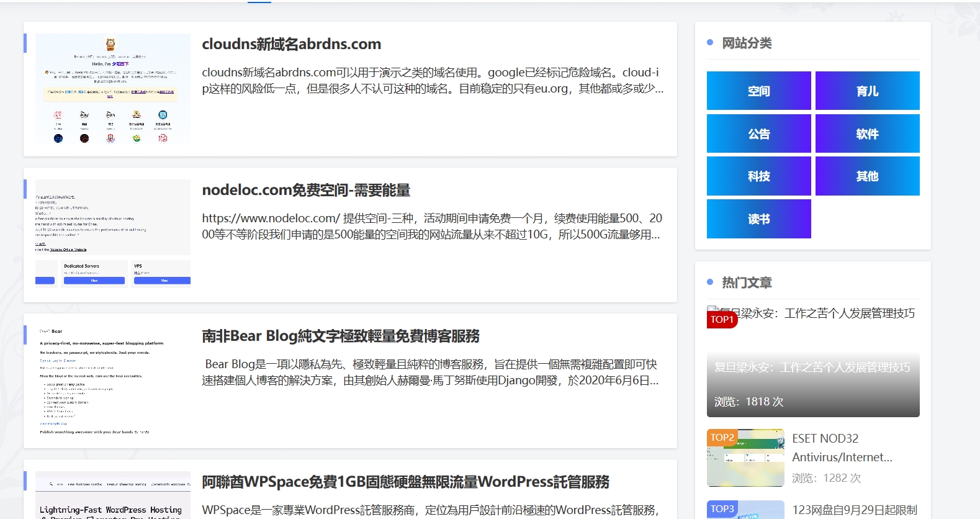Click the nodeloc.com article excerpt text
980x519 pixels.
click(x=432, y=226)
